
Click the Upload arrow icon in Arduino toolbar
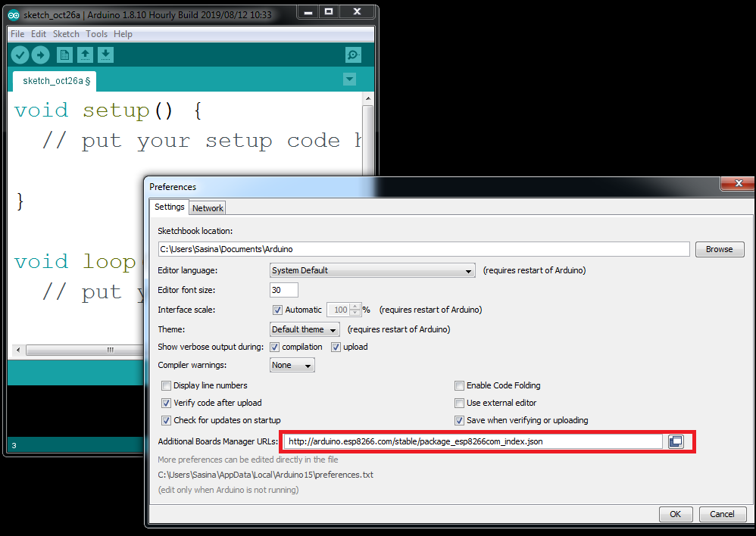[x=40, y=55]
